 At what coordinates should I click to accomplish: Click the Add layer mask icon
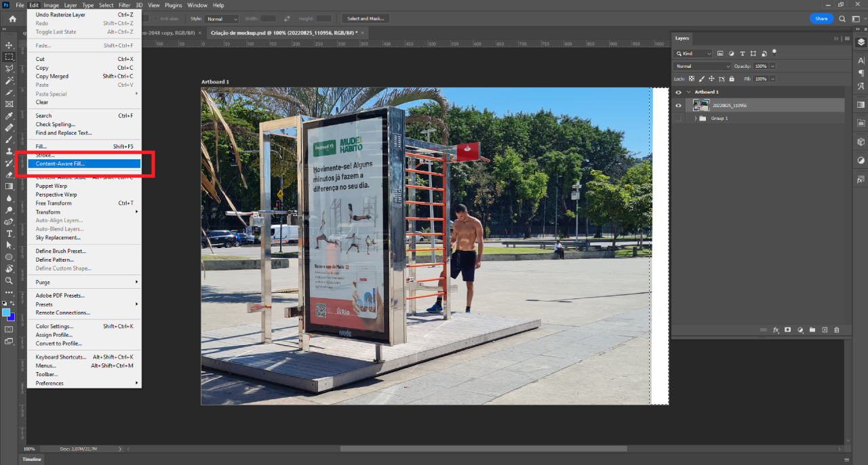[788, 330]
